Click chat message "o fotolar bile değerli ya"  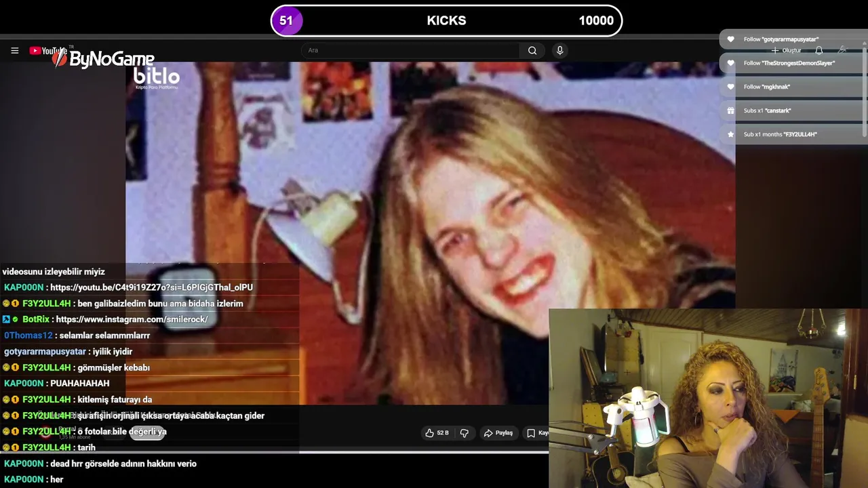click(x=122, y=432)
